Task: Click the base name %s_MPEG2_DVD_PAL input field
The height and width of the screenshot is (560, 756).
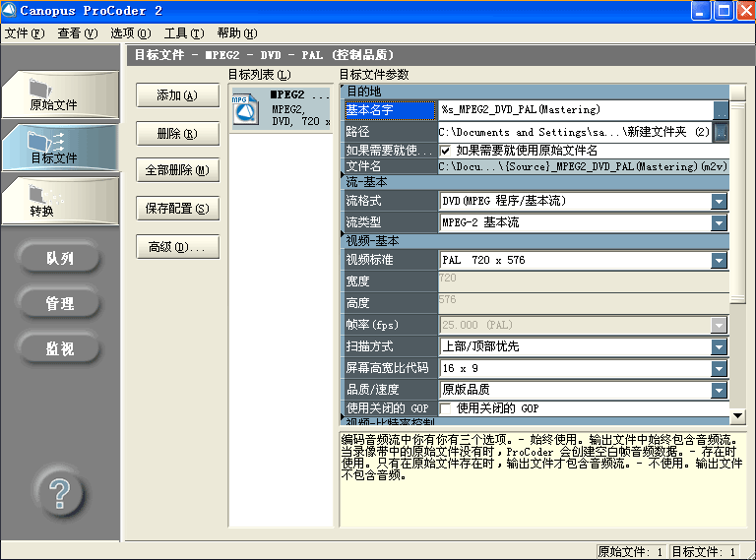Action: click(x=576, y=110)
